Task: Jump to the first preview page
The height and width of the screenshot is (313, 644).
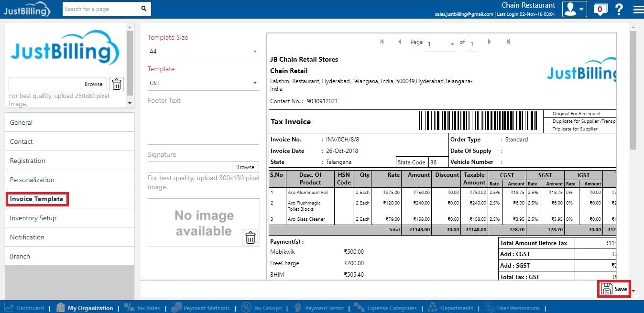Action: [382, 42]
